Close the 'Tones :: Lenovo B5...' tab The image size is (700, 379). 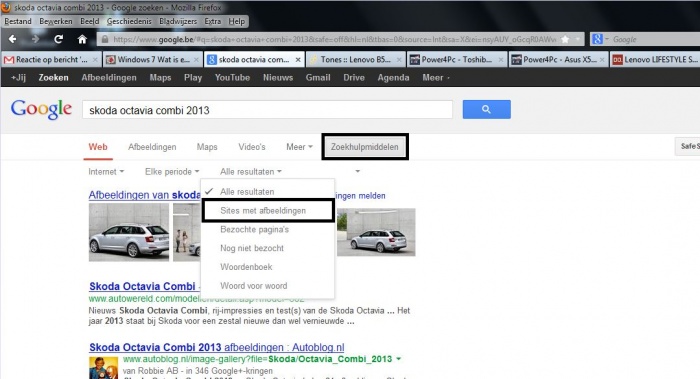[x=399, y=59]
